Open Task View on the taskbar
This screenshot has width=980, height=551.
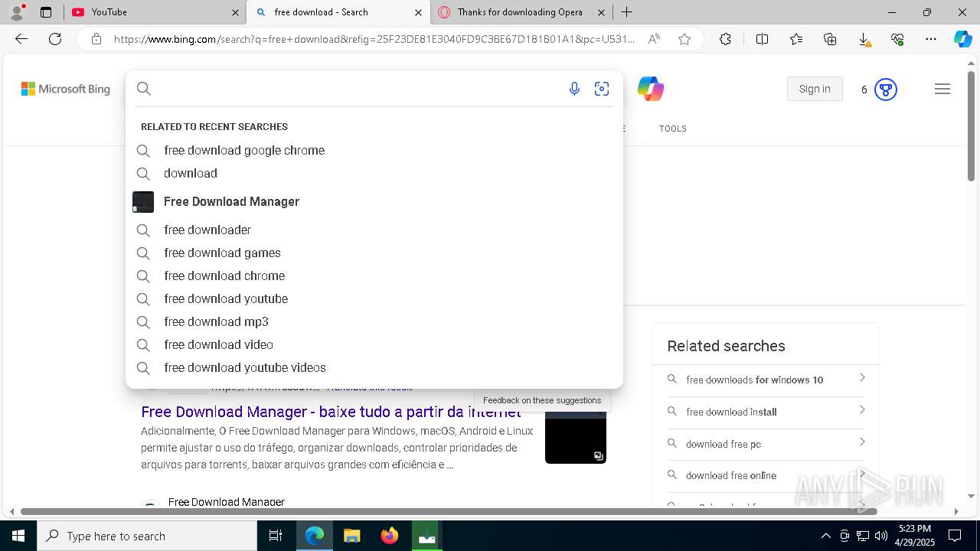276,536
